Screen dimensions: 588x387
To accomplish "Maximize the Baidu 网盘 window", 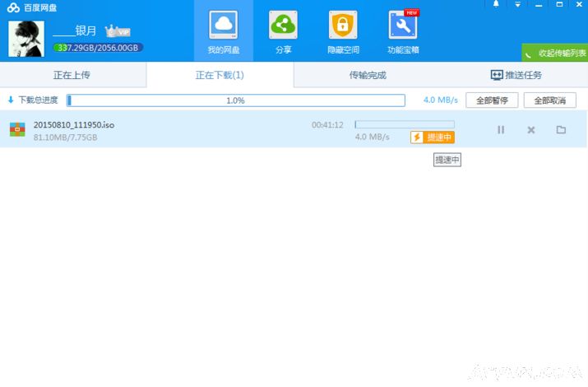I will tap(559, 4).
